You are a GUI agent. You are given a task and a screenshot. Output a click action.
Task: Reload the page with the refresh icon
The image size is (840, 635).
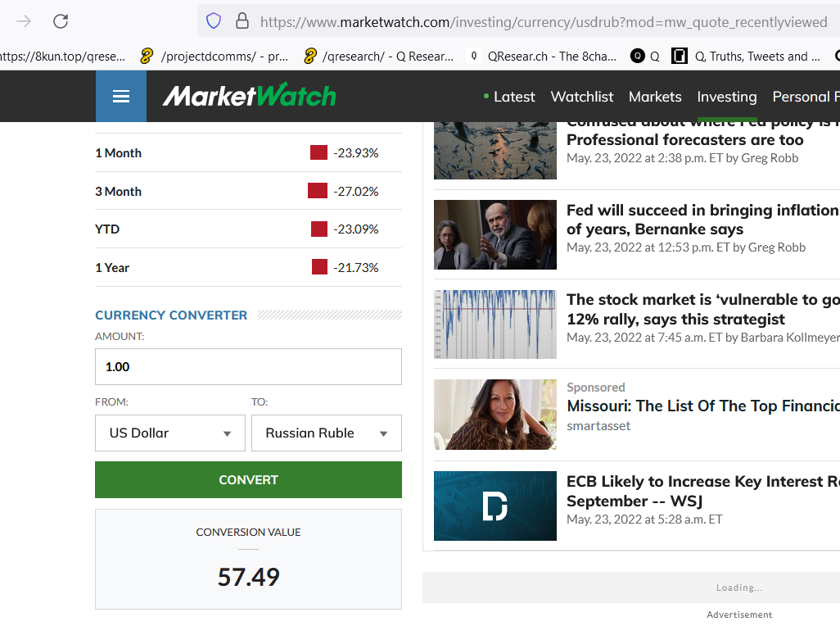coord(61,21)
